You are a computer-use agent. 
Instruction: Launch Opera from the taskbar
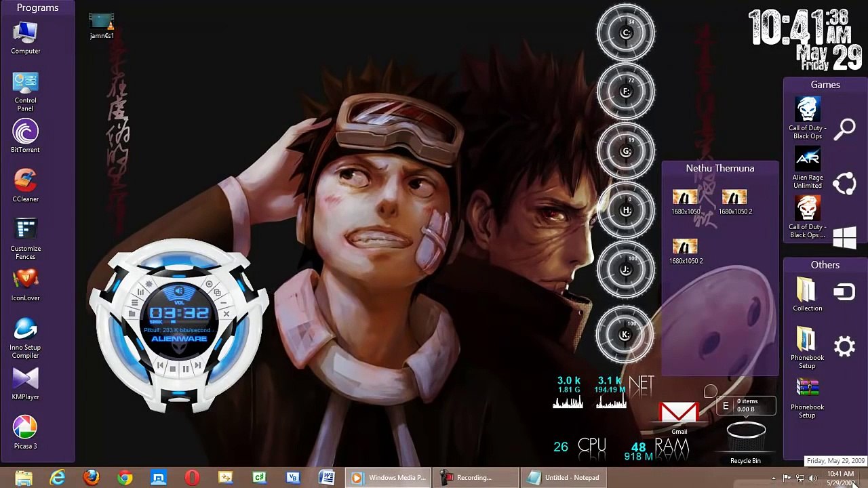192,478
